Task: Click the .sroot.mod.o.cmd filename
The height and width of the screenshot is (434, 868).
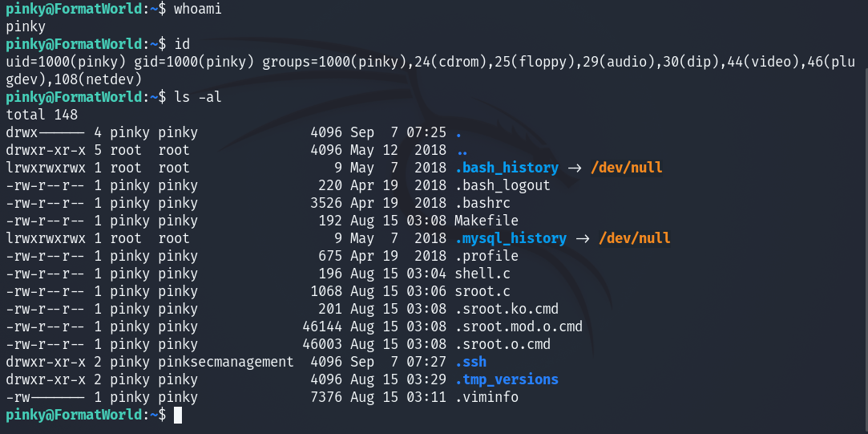Action: 518,327
